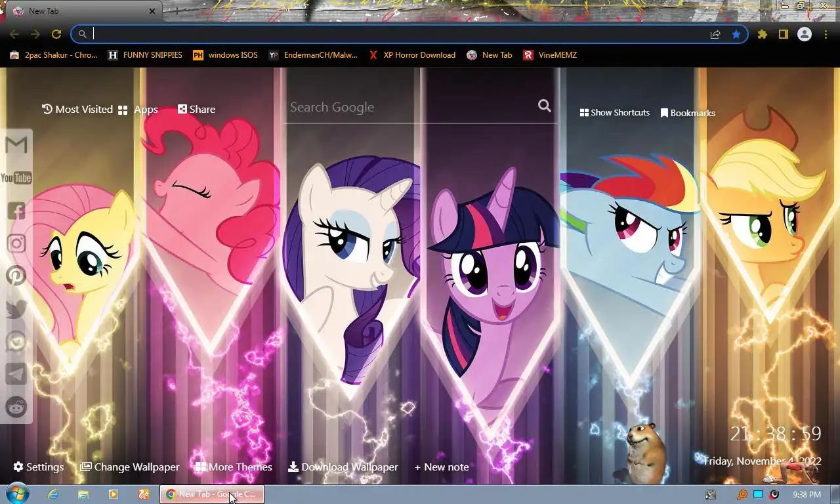Open VineMEMZ bookmark

click(550, 55)
